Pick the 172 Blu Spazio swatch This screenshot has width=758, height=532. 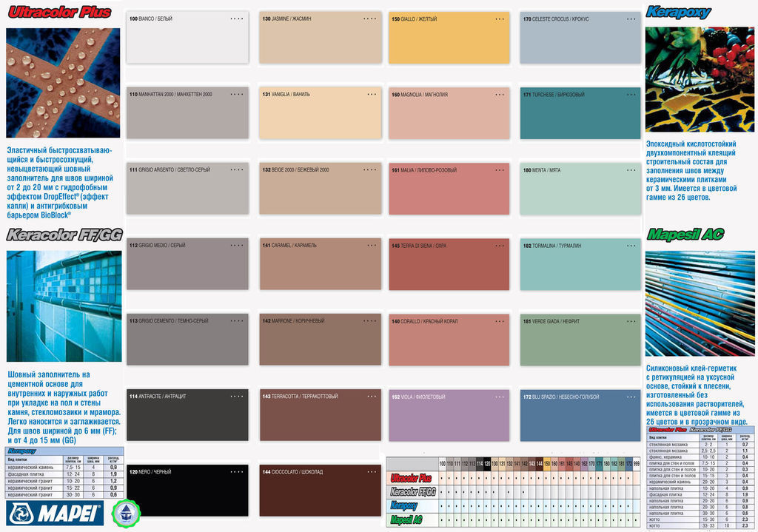tap(580, 415)
